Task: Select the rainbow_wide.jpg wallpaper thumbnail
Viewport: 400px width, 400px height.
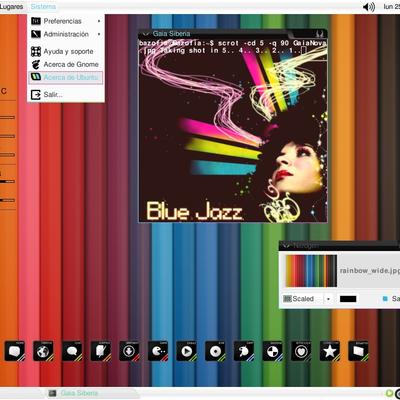Action: click(x=311, y=271)
